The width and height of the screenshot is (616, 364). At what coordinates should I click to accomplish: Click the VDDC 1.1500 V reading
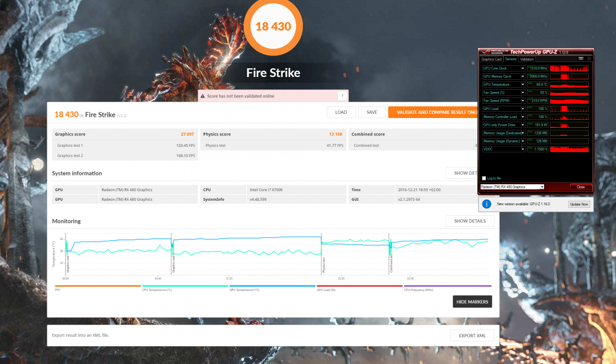coord(538,149)
